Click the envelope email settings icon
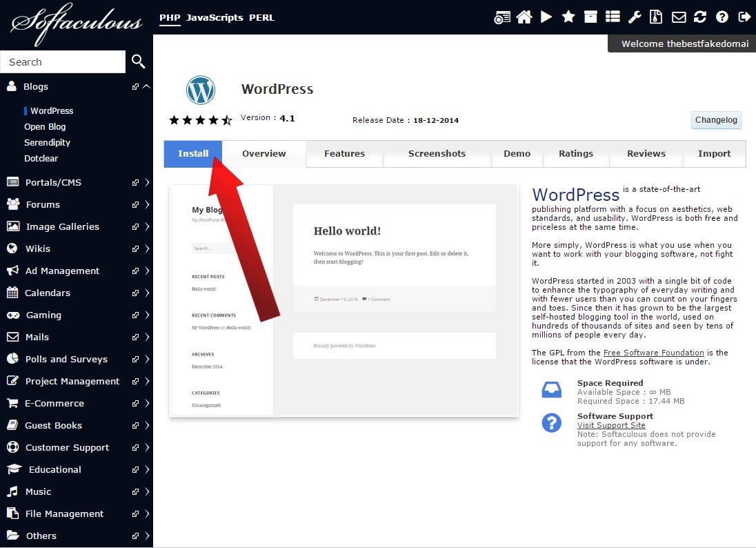This screenshot has width=756, height=548. [679, 17]
